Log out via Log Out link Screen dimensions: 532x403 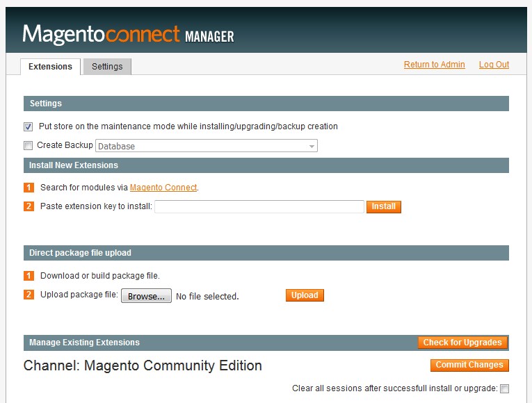pyautogui.click(x=494, y=65)
